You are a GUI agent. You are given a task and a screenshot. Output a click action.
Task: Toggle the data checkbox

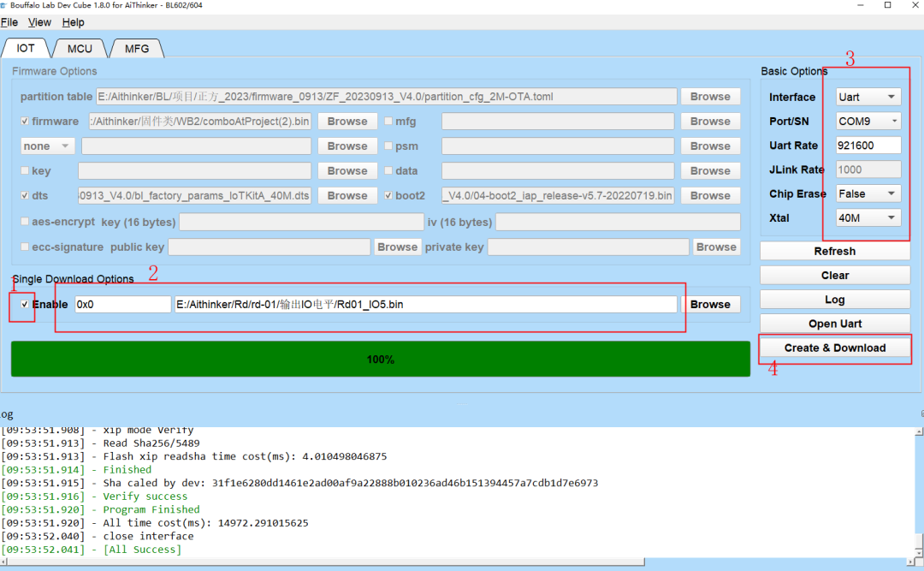point(388,170)
